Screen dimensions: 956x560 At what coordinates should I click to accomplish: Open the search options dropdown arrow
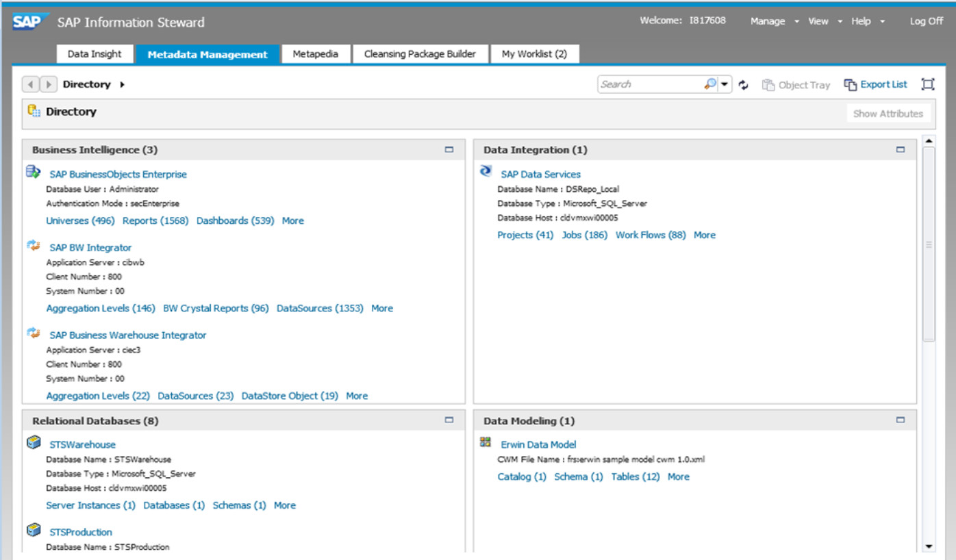(x=725, y=84)
